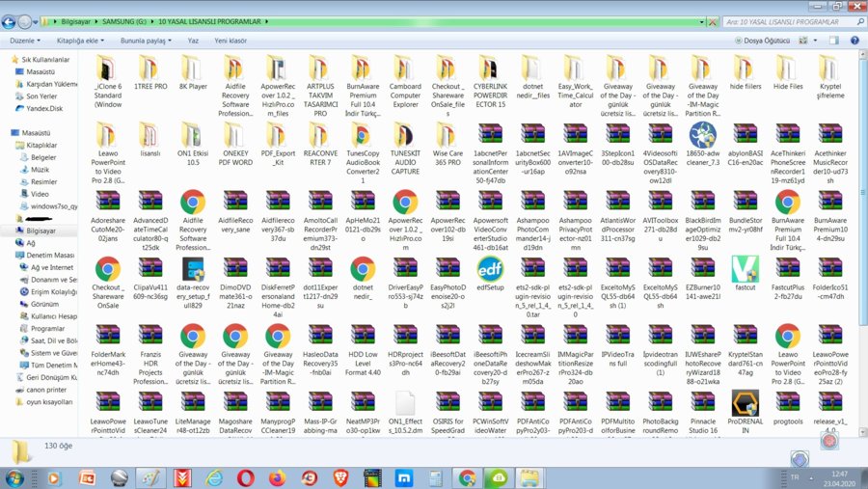The image size is (868, 489).
Task: Open the data-recovery_setup_full829 installer
Action: [193, 269]
